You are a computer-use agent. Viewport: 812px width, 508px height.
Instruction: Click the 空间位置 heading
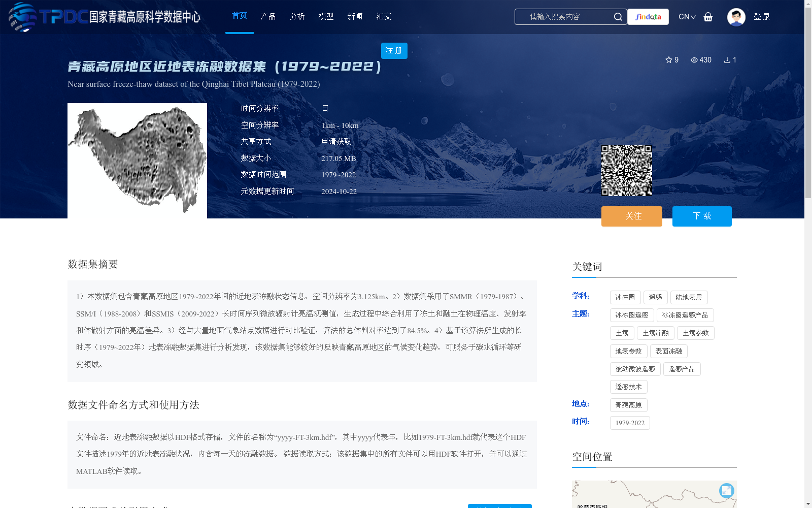click(x=592, y=457)
